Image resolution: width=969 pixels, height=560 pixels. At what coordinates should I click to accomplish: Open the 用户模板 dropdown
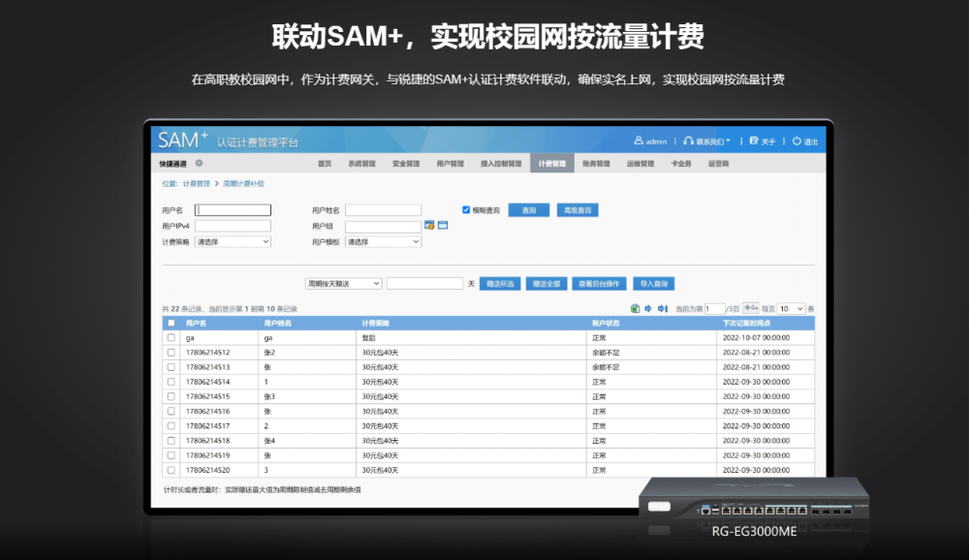(383, 241)
